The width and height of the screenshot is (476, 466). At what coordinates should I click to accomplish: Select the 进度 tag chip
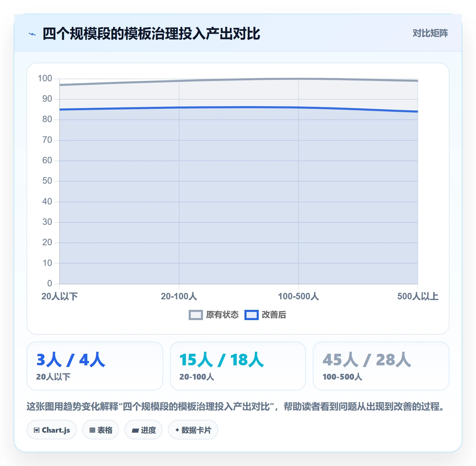click(143, 430)
